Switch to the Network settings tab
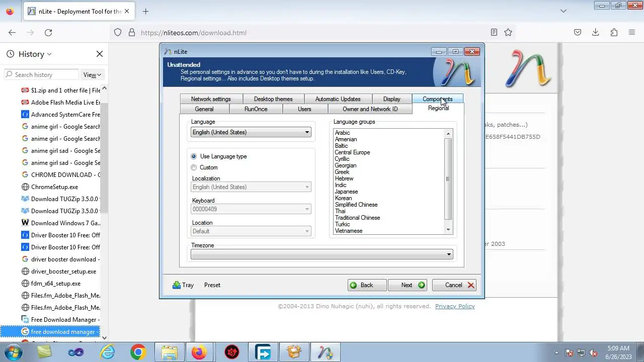The height and width of the screenshot is (362, 644). tap(211, 99)
